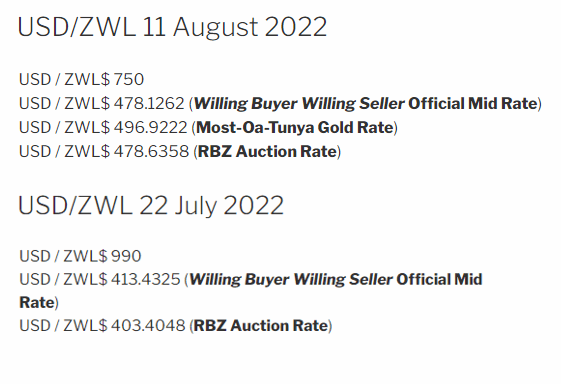Viewport: 561px width, 384px height.
Task: Click the 413.4325 official mid rate value
Action: (145, 280)
